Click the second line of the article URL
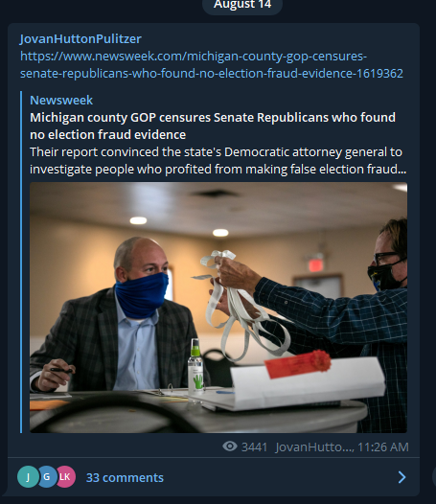 pyautogui.click(x=211, y=73)
